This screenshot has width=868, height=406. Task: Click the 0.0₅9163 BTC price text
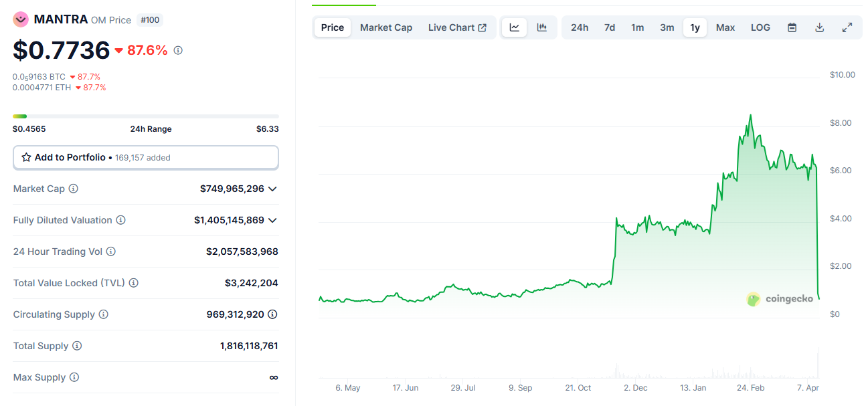[39, 77]
